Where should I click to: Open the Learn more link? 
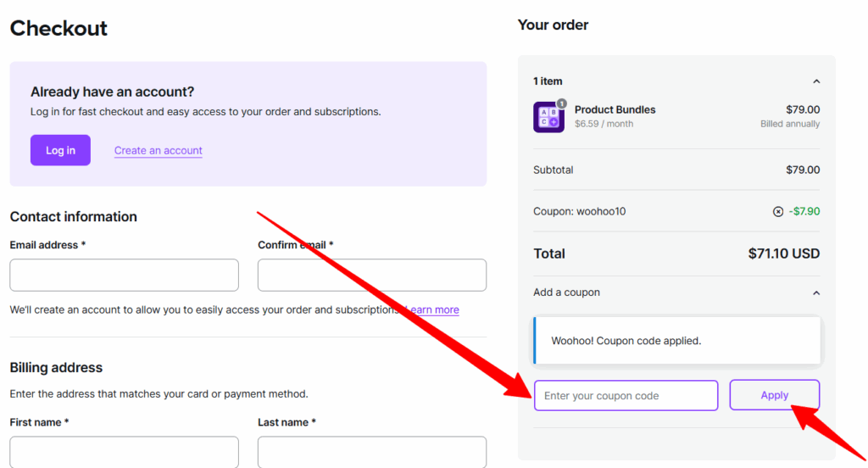click(431, 309)
